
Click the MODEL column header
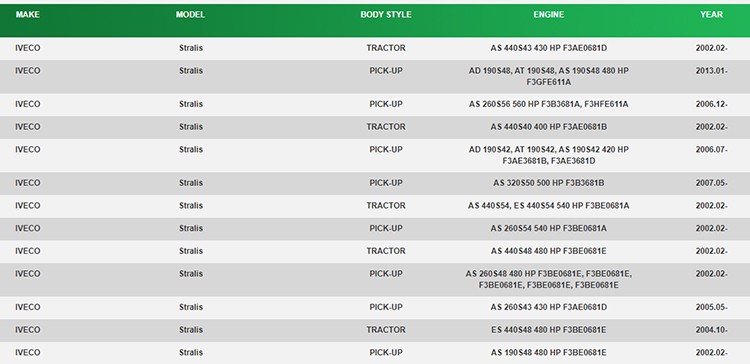tap(190, 15)
